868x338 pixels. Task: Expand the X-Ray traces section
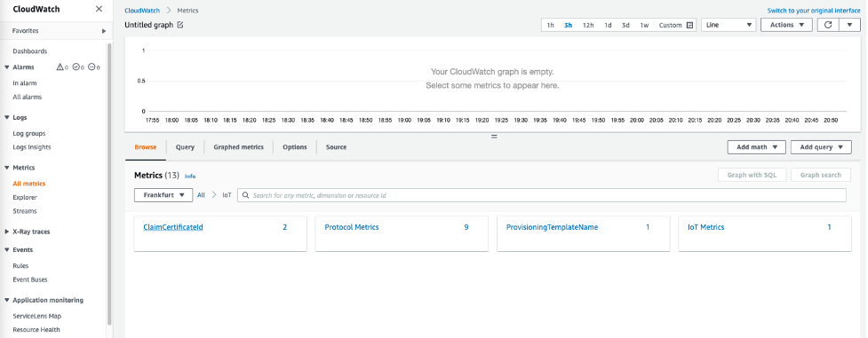6,232
